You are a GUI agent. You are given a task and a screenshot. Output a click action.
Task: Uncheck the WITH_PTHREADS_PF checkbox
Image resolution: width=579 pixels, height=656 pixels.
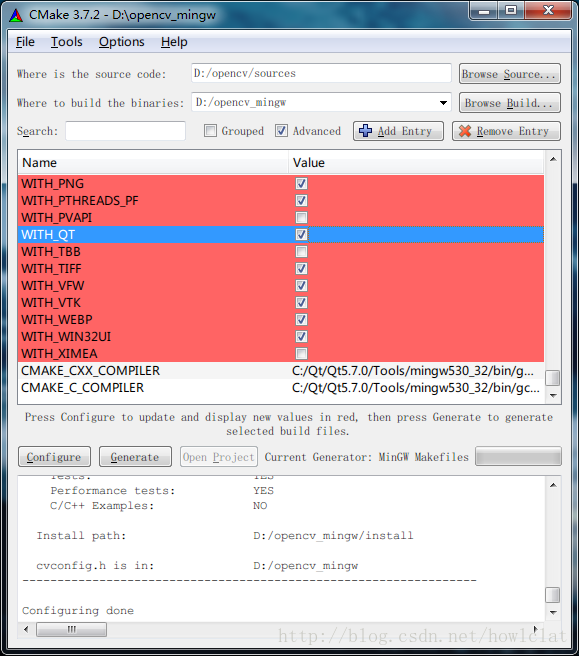301,201
